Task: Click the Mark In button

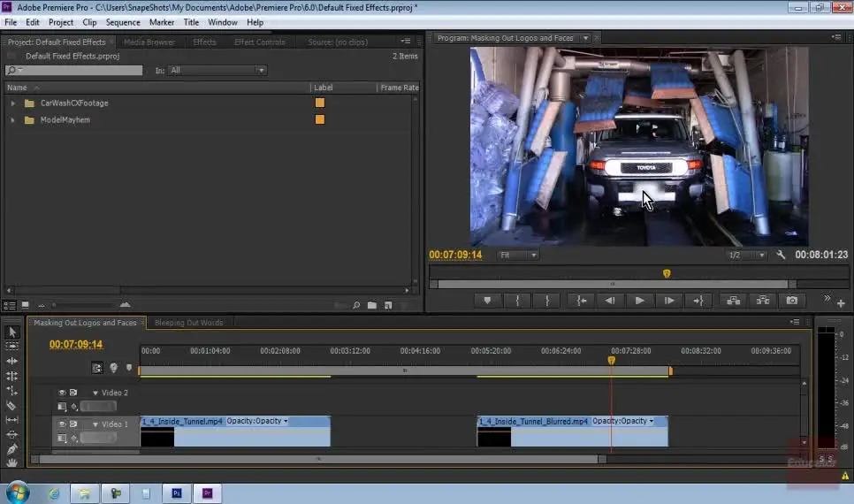Action: pyautogui.click(x=517, y=301)
